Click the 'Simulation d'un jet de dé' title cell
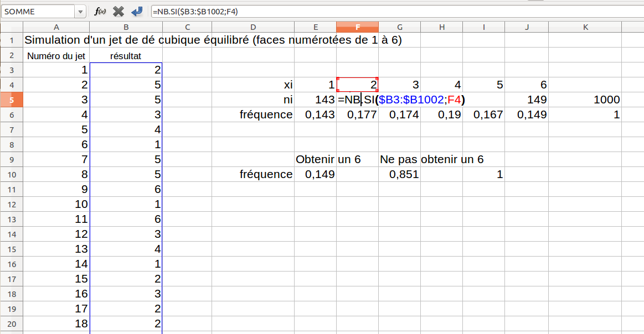Viewport: 644px width, 334px height. click(x=56, y=40)
